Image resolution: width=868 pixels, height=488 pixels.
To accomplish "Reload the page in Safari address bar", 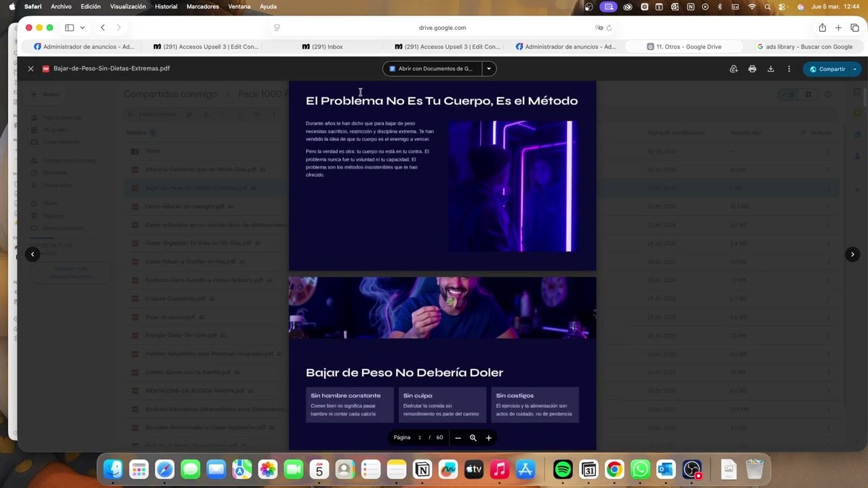I will click(x=609, y=28).
